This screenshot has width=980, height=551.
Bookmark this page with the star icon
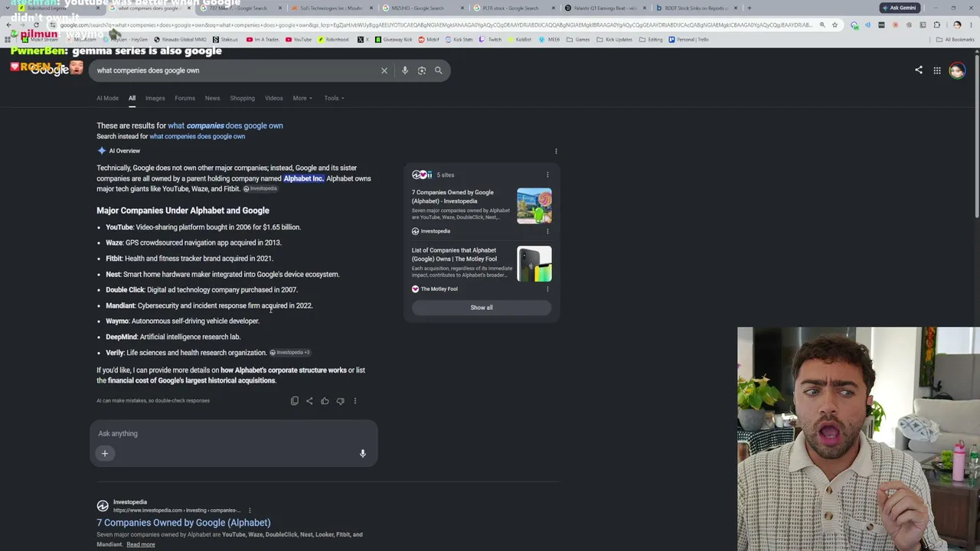point(835,24)
